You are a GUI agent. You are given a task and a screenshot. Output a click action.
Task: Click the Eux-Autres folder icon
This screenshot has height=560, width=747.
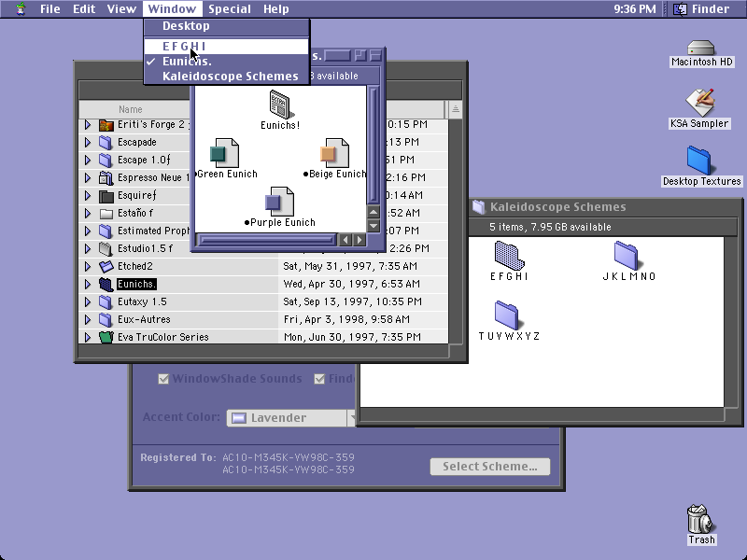pos(106,319)
